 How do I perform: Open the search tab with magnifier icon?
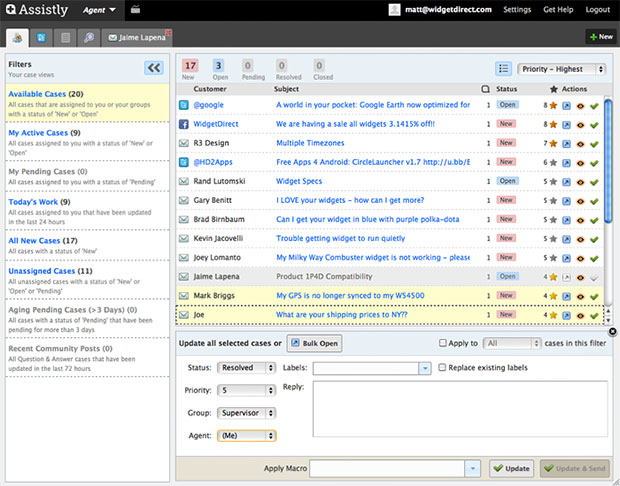tap(89, 38)
